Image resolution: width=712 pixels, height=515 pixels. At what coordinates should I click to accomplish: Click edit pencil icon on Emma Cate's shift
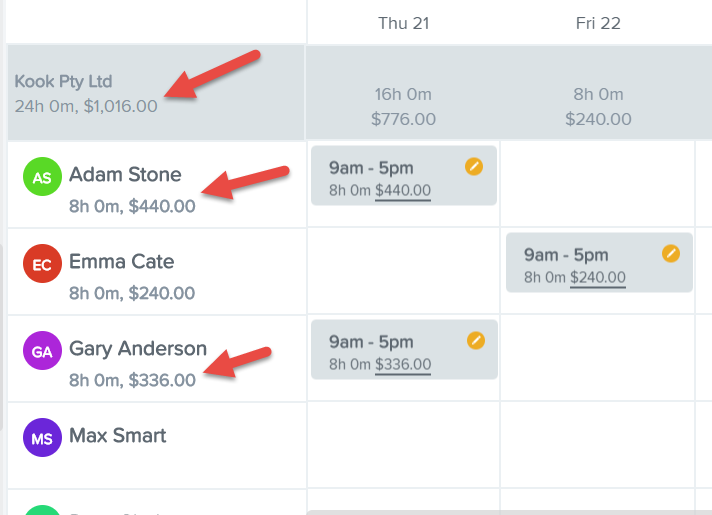click(x=671, y=253)
